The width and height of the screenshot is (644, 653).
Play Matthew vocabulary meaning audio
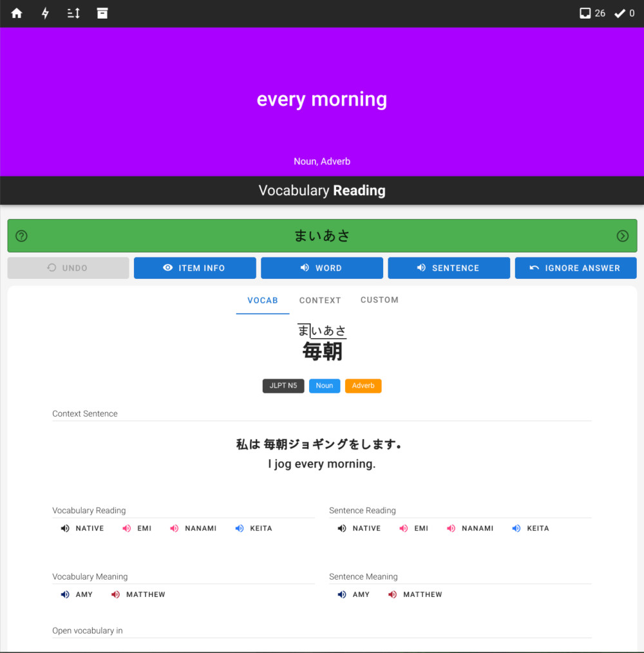pos(138,594)
